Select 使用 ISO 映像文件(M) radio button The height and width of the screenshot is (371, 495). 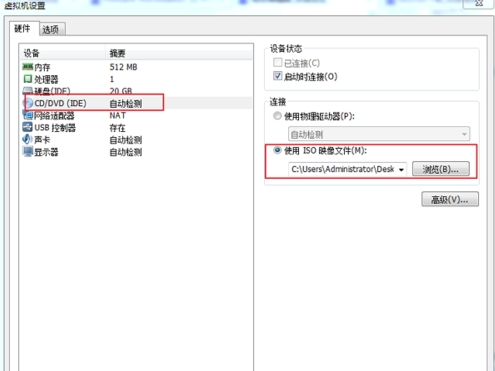[277, 150]
